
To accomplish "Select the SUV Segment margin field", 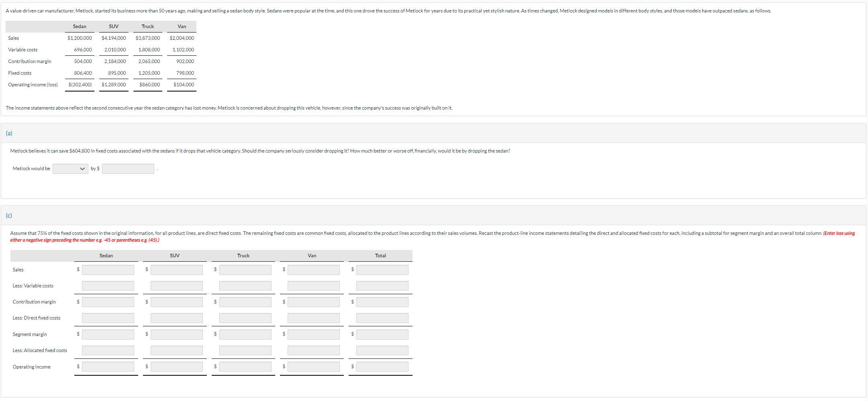I will (x=177, y=334).
